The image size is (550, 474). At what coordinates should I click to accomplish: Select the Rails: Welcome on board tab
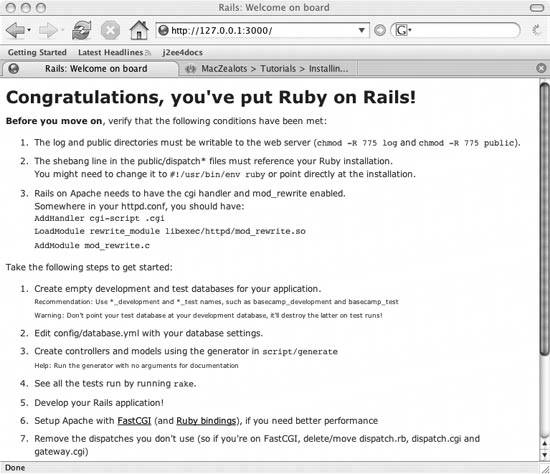[90, 68]
